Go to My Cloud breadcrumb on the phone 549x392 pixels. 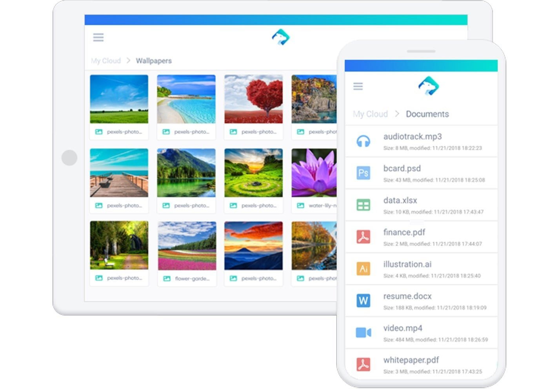click(x=370, y=114)
